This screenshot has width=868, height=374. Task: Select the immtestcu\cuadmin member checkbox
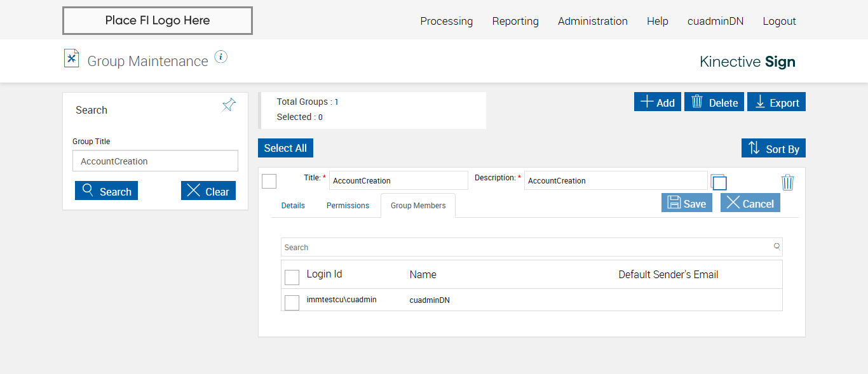292,303
